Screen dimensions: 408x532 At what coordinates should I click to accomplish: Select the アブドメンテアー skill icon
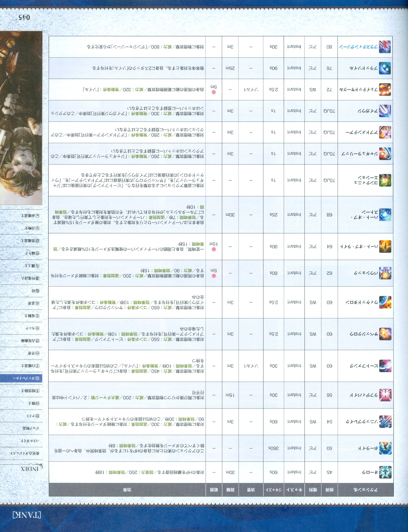click(x=385, y=132)
